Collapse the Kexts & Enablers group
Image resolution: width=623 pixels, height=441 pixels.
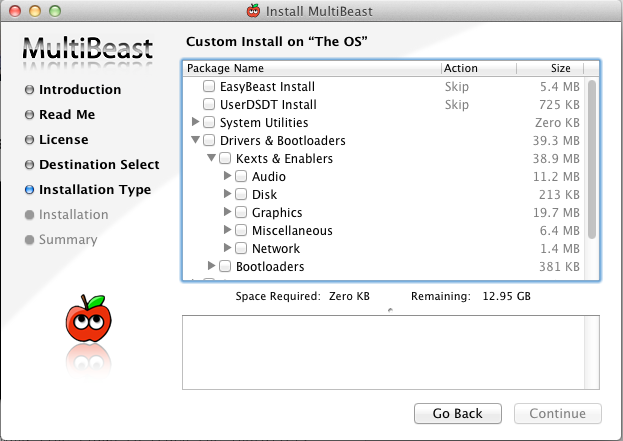click(x=211, y=157)
